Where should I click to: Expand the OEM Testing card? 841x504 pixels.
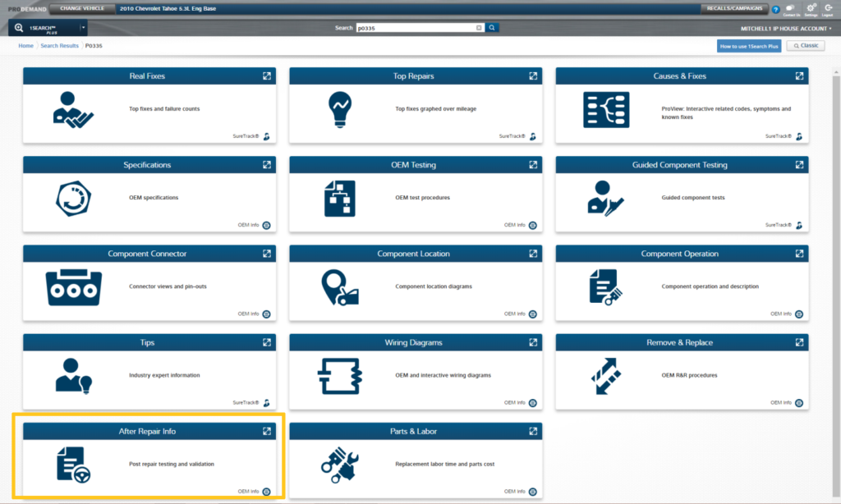click(x=533, y=165)
